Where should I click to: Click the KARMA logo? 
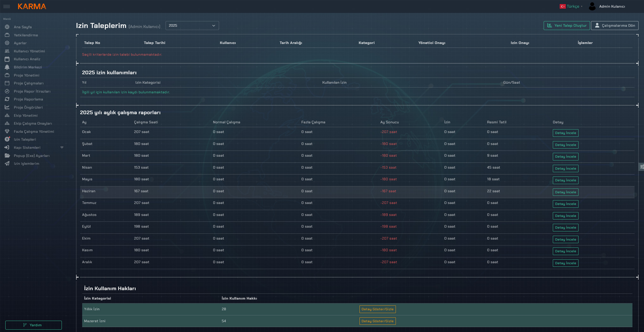pyautogui.click(x=32, y=6)
